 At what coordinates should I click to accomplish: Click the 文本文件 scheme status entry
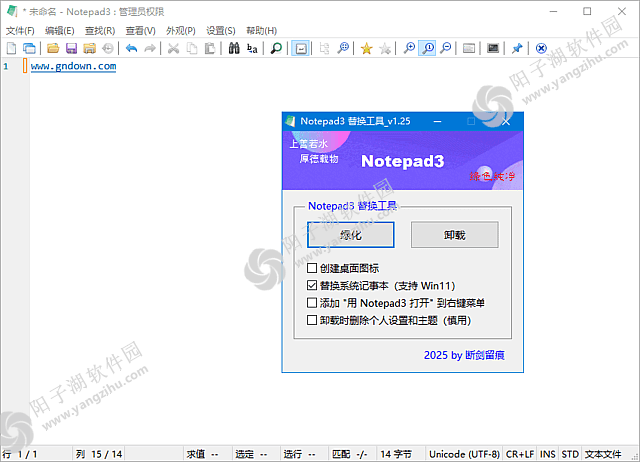(x=603, y=454)
